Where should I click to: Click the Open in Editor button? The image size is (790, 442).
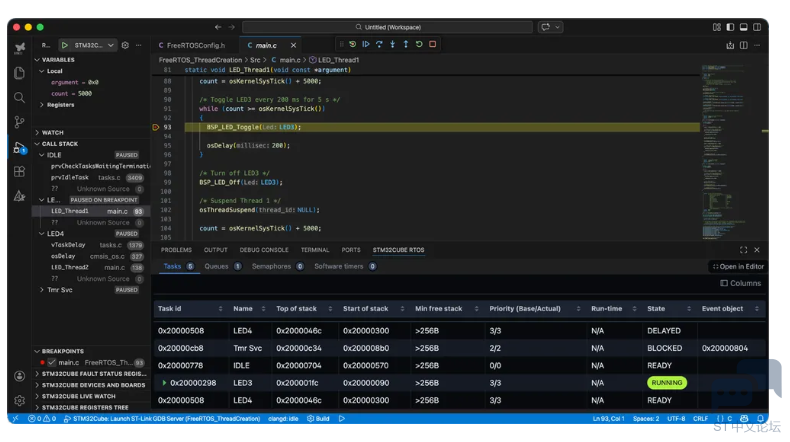pos(738,266)
